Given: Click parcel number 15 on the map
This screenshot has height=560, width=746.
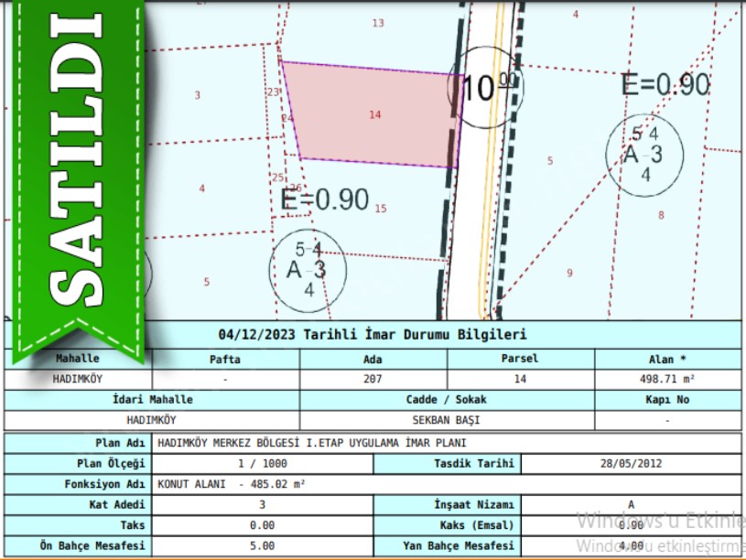Looking at the screenshot, I should tap(381, 209).
